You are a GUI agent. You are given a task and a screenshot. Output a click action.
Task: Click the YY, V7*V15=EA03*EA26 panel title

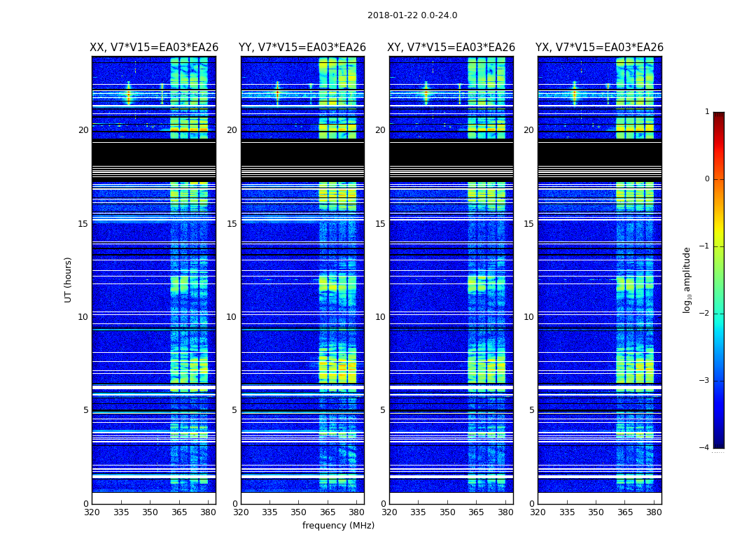coord(302,48)
